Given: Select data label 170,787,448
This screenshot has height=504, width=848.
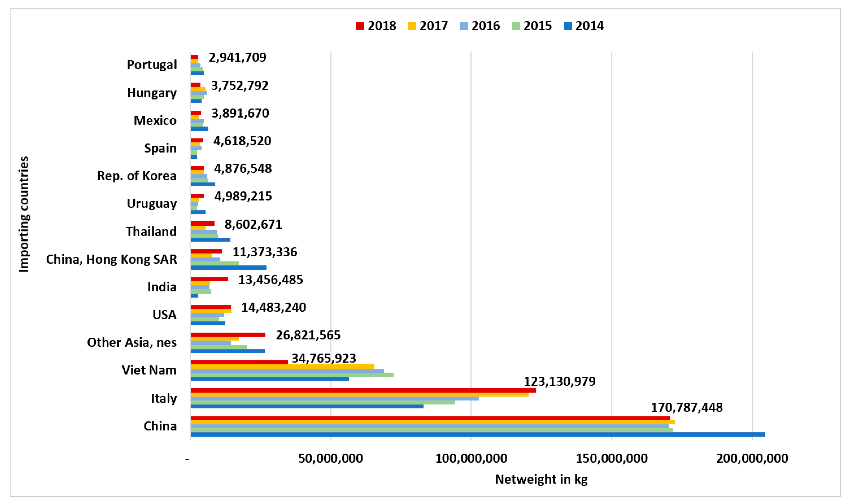Looking at the screenshot, I should click(687, 408).
